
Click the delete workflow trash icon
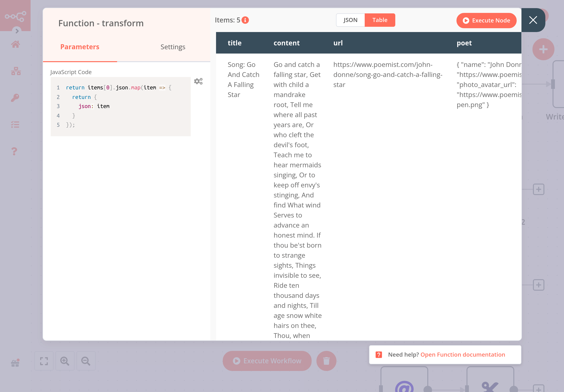click(x=327, y=361)
